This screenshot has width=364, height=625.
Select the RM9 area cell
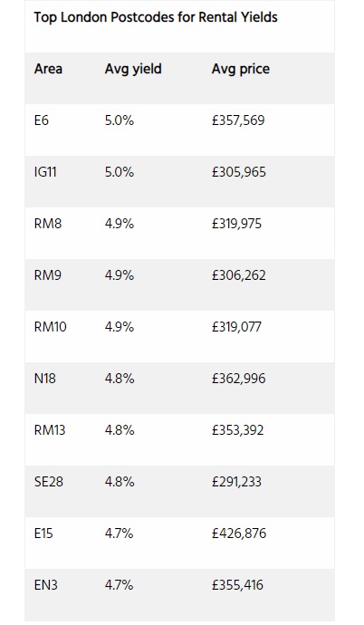click(48, 275)
